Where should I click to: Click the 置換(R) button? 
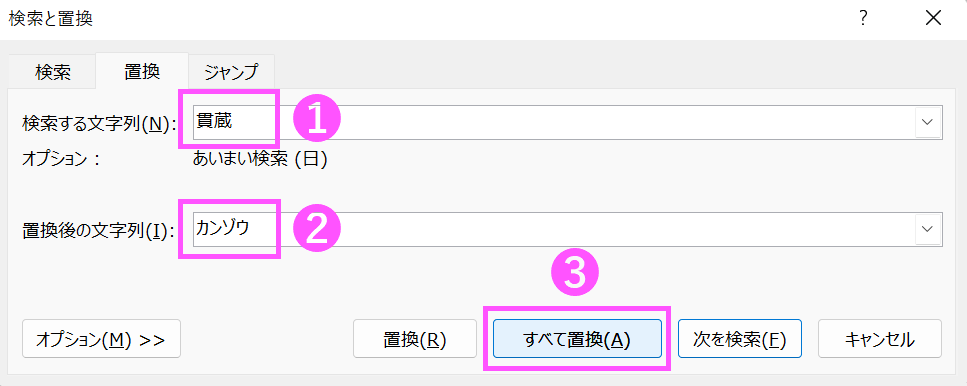(414, 339)
